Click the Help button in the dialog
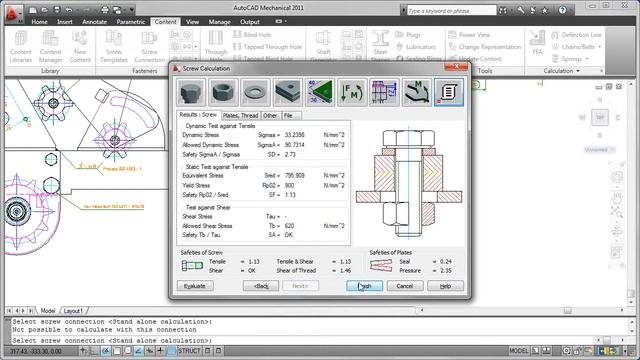 (445, 286)
